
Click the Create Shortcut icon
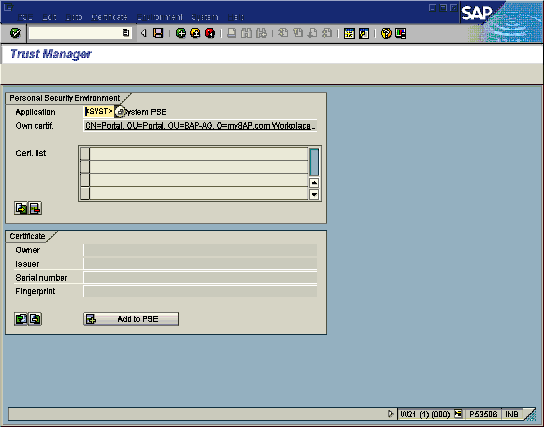[x=364, y=33]
